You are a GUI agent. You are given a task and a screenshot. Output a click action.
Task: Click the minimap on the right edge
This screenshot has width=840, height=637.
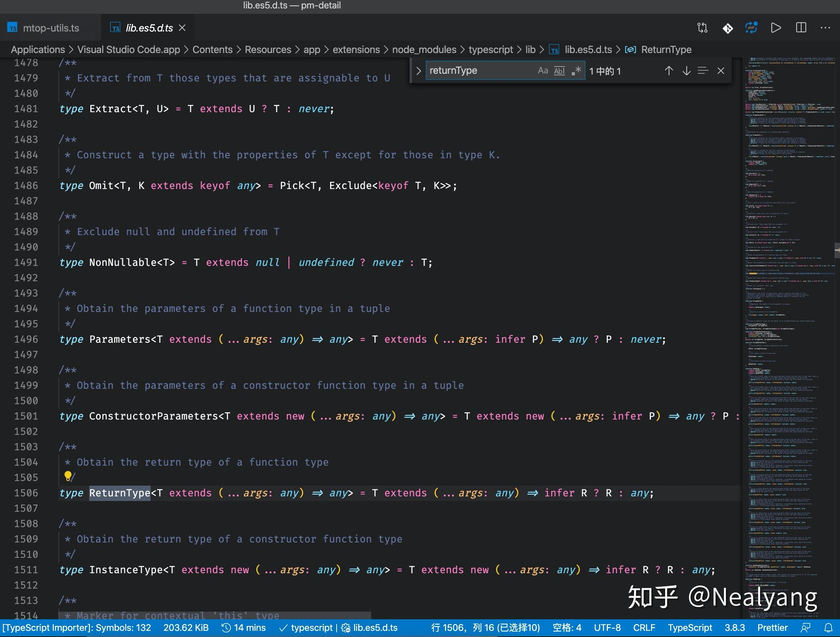[788, 307]
